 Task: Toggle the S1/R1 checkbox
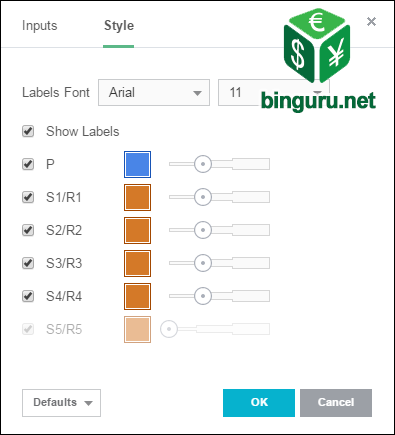[28, 197]
